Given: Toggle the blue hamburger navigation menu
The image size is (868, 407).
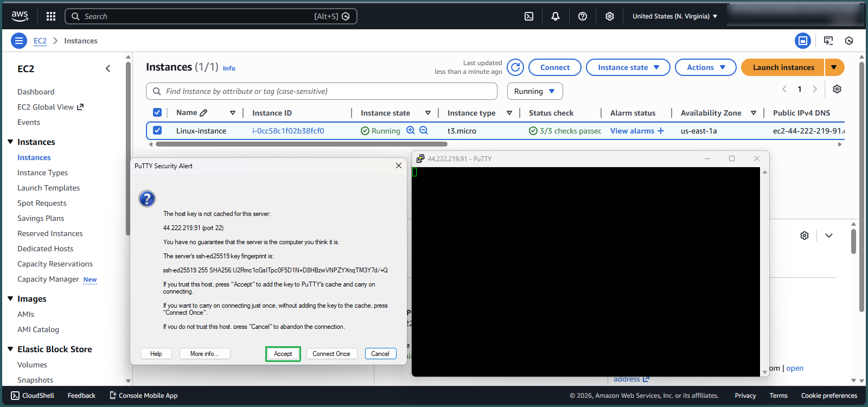Looking at the screenshot, I should [19, 41].
